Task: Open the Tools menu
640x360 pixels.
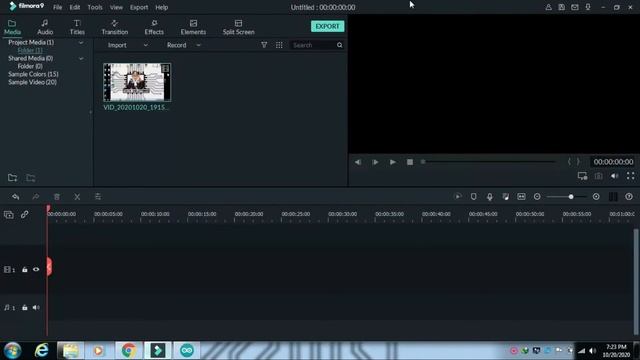Action: tap(95, 7)
